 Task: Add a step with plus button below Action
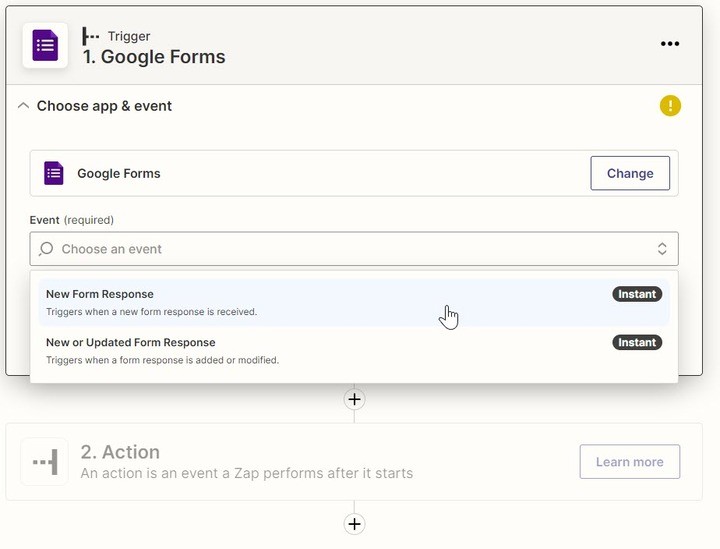tap(354, 524)
